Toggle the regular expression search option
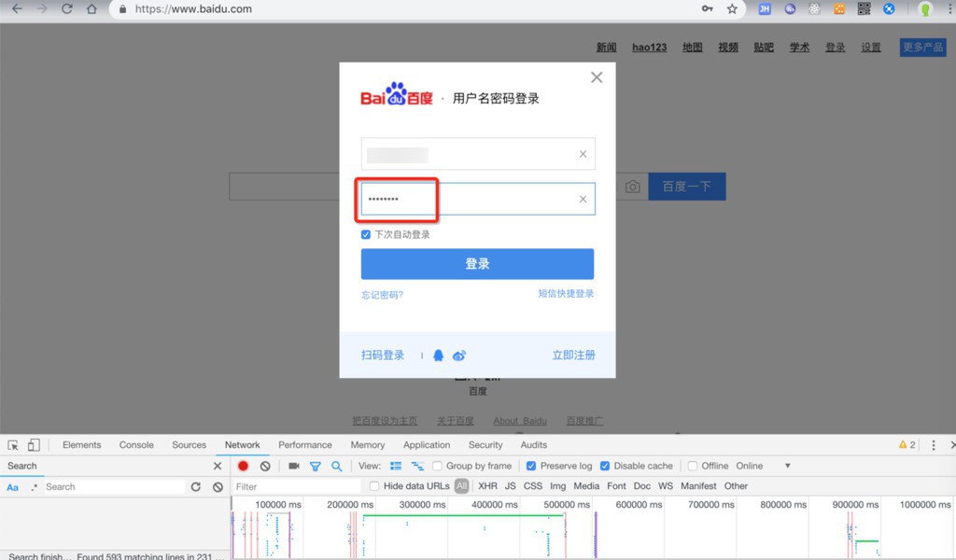 pos(35,487)
